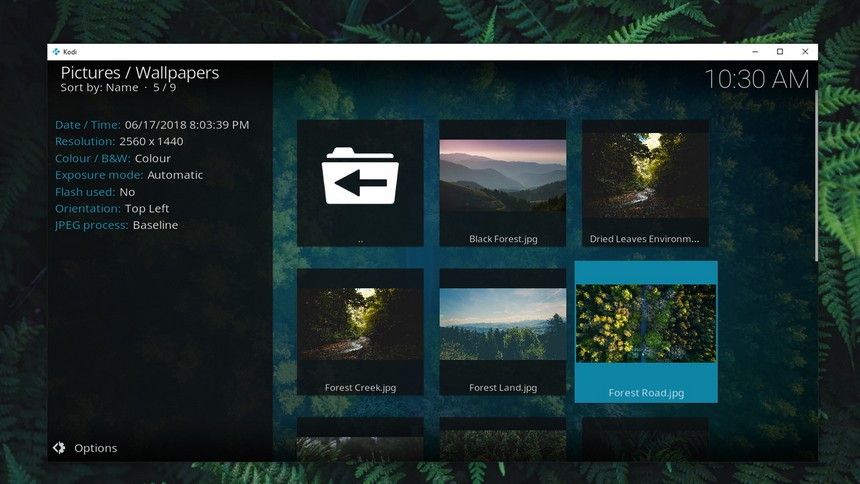Viewport: 860px width, 484px height.
Task: Maximize the Kodi window
Action: pyautogui.click(x=780, y=52)
